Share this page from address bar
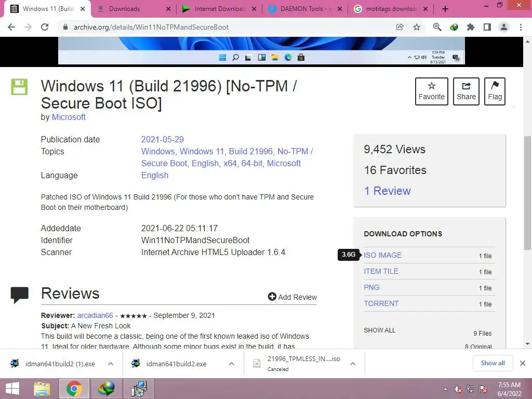The image size is (532, 399). [x=400, y=27]
